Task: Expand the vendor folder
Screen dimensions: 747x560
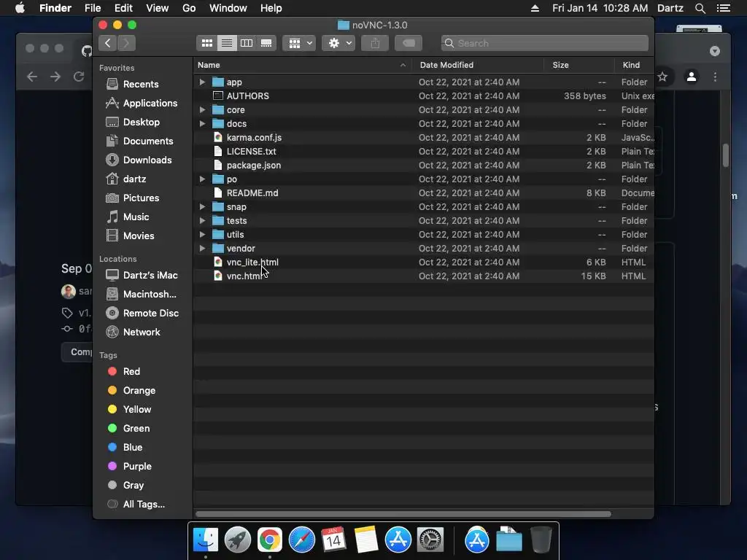Action: pyautogui.click(x=203, y=248)
